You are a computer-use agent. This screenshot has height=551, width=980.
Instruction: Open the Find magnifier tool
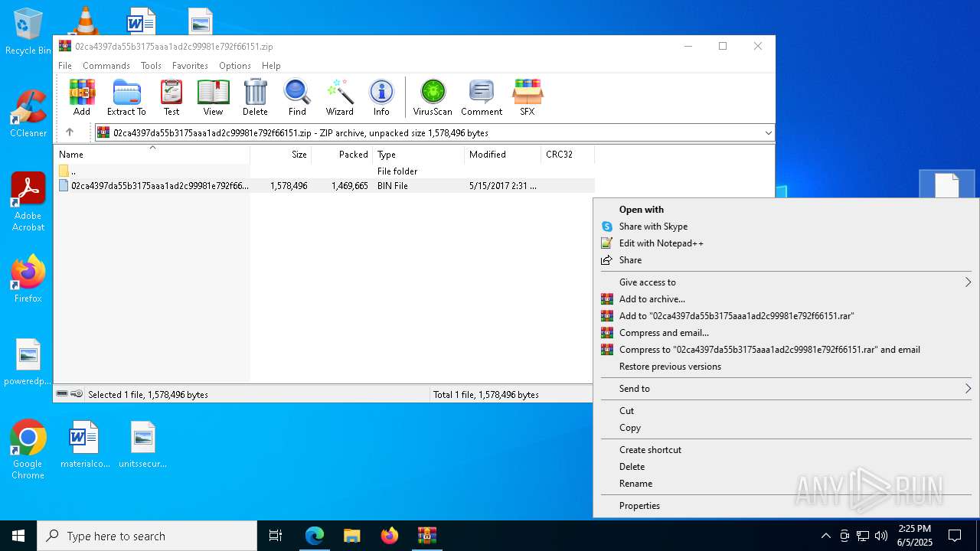pos(297,97)
